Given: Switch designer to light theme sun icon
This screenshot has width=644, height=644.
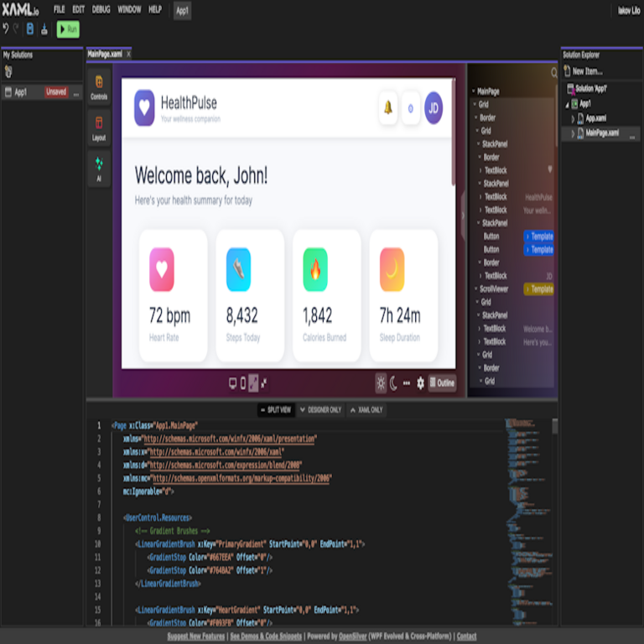Looking at the screenshot, I should (x=381, y=383).
